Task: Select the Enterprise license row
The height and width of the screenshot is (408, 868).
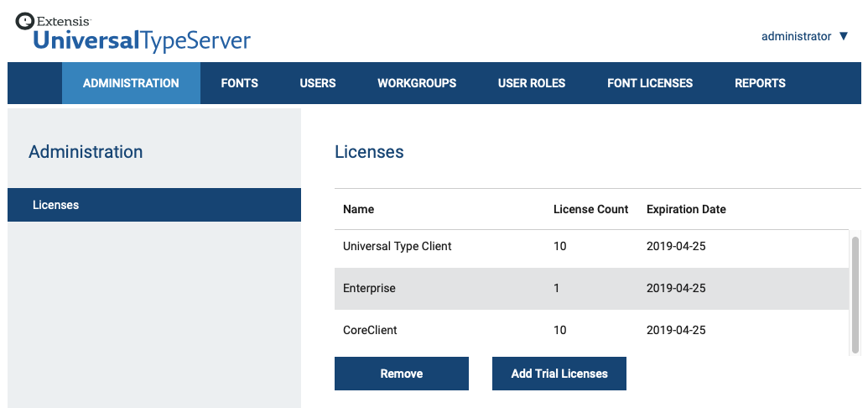Action: coord(591,288)
